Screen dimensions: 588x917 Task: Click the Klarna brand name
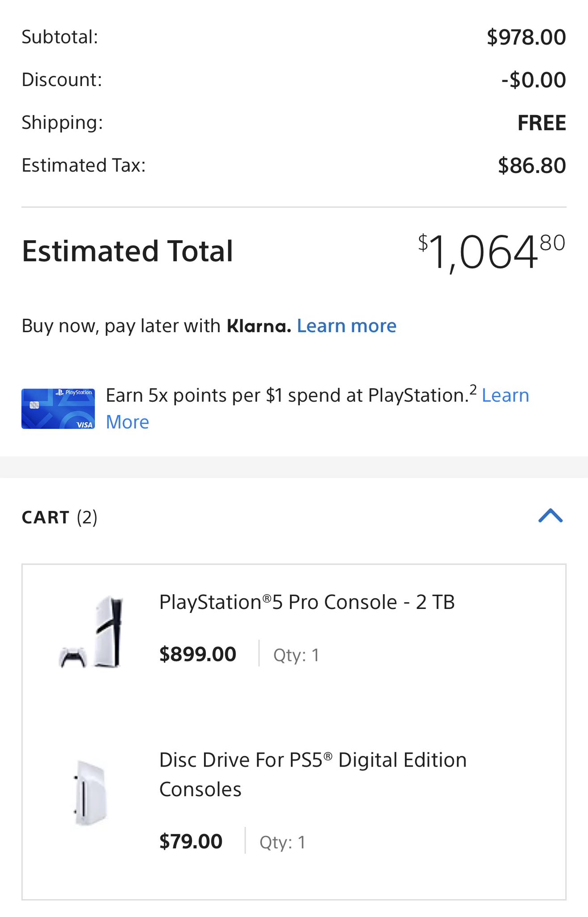259,326
